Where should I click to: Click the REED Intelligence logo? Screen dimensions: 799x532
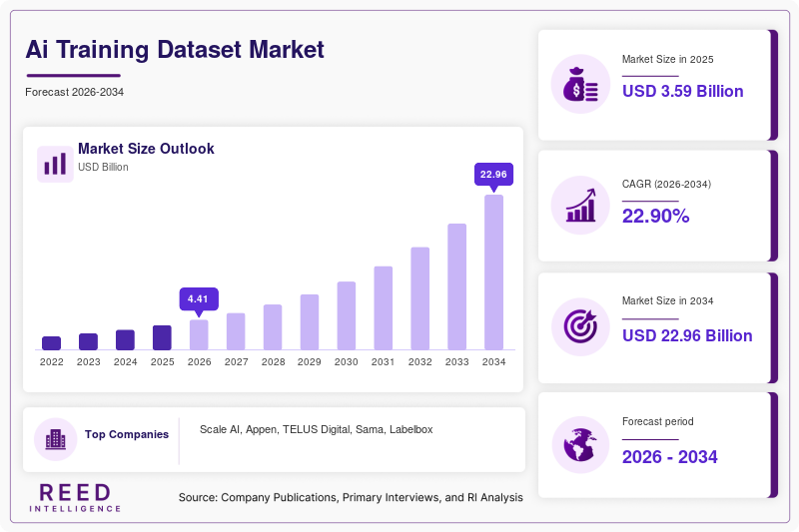(x=75, y=497)
